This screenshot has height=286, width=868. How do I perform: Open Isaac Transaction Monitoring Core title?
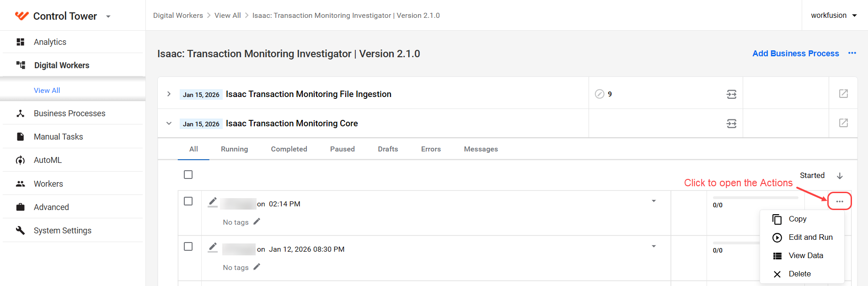(292, 124)
